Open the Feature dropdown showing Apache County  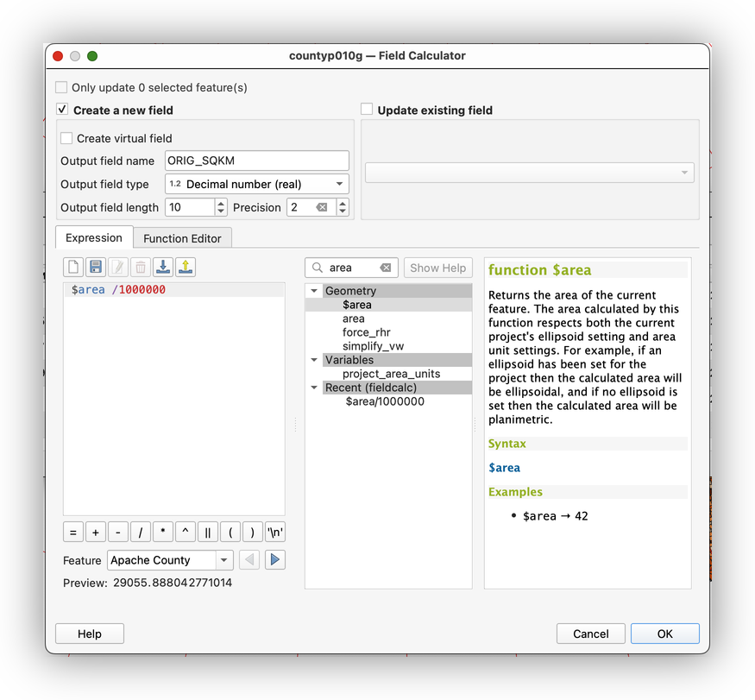tap(170, 560)
